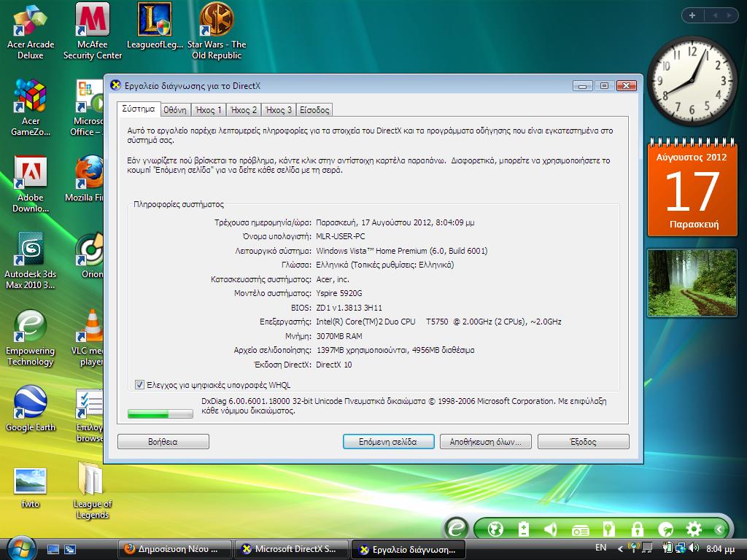This screenshot has width=747, height=560.
Task: Launch Autodesk 3ds Max 2010 shortcut
Action: (31, 262)
